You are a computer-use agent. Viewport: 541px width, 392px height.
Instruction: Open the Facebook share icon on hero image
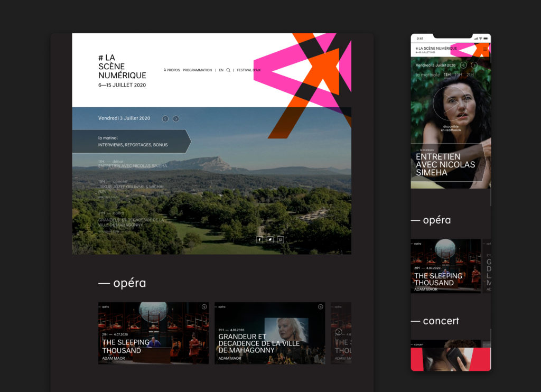click(259, 239)
